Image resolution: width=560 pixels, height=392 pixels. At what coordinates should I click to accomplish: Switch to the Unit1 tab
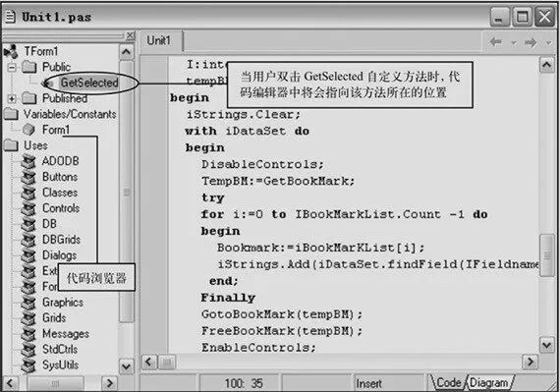click(x=159, y=40)
